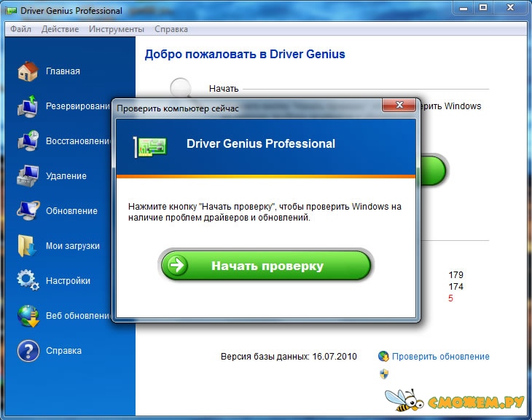Click the Восстановление restore icon with clock

click(x=28, y=141)
